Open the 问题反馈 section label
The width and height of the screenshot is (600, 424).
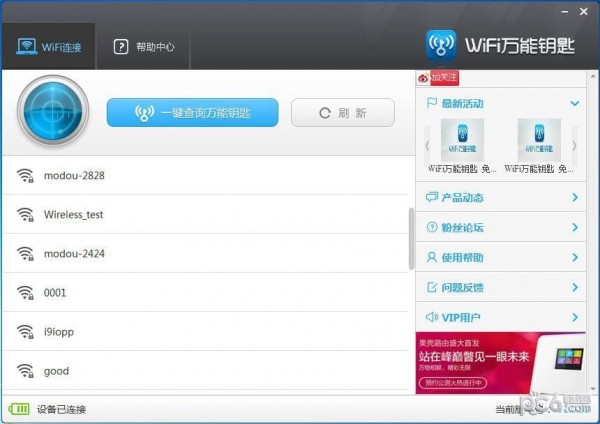(x=462, y=287)
